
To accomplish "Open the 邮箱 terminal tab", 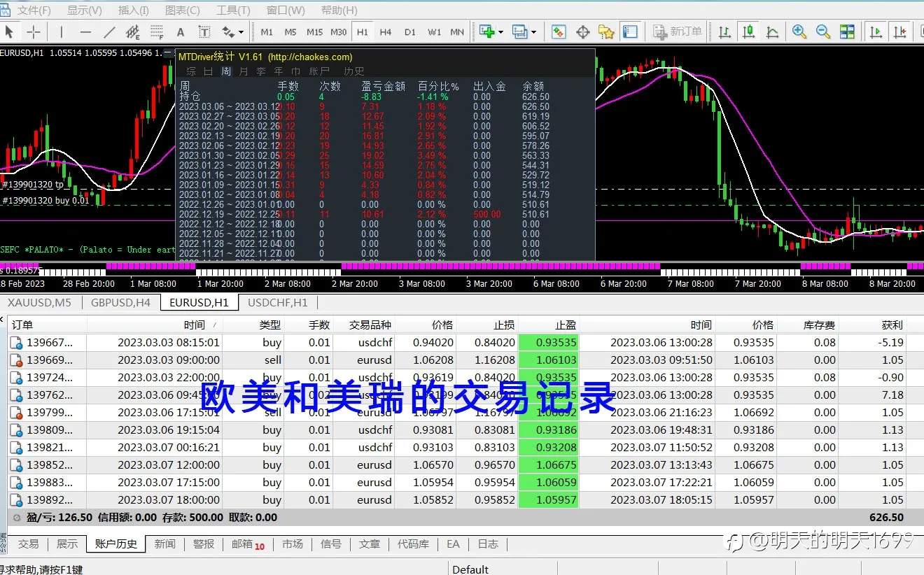I will 248,544.
